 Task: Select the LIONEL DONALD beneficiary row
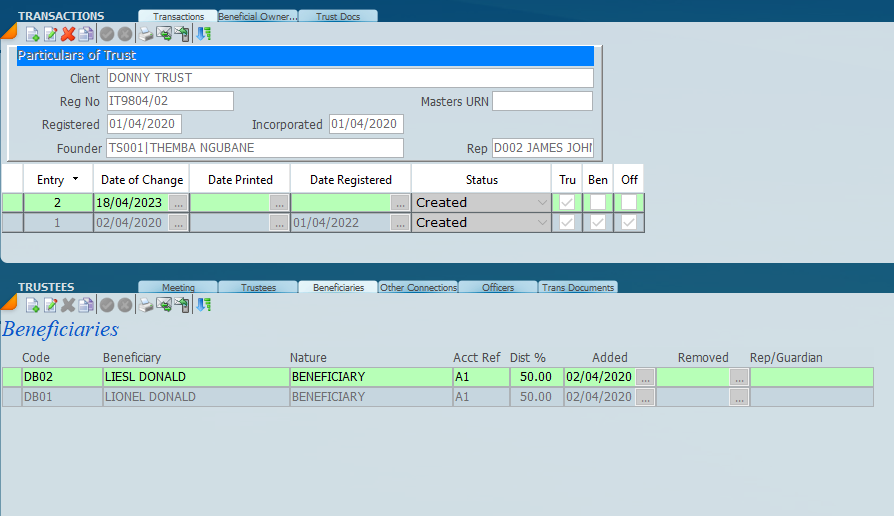(x=150, y=397)
